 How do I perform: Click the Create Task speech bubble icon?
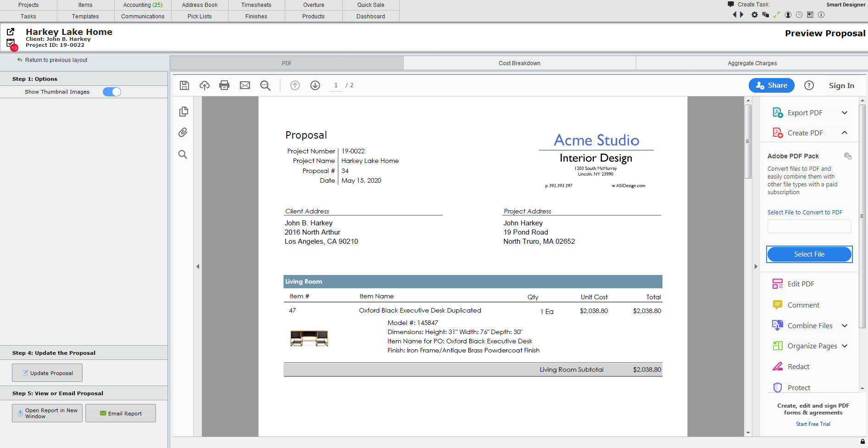731,4
